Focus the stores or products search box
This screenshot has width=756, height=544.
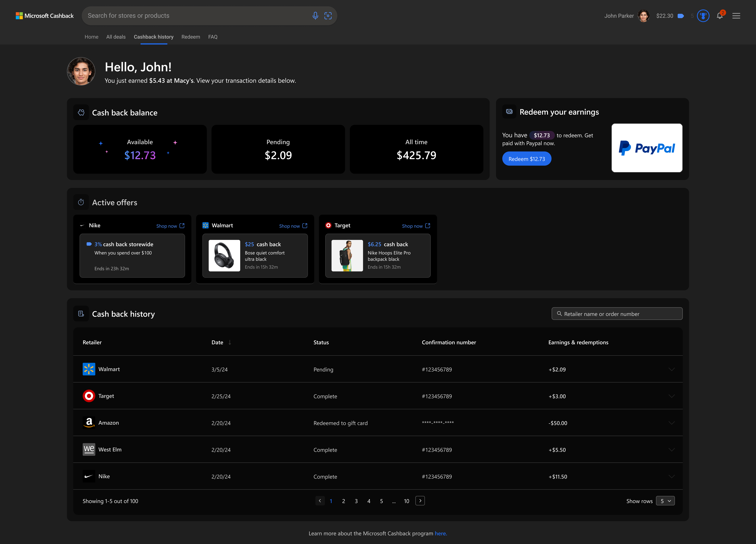pyautogui.click(x=209, y=16)
